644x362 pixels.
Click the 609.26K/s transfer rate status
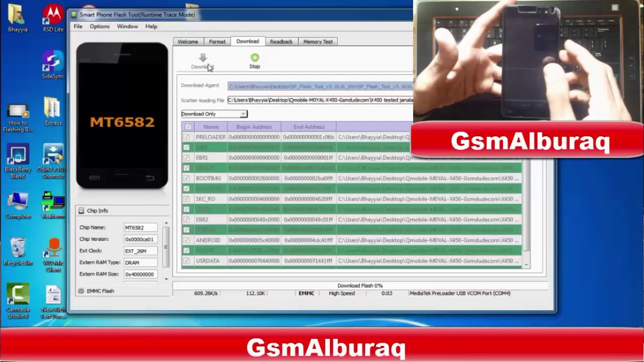tap(206, 293)
